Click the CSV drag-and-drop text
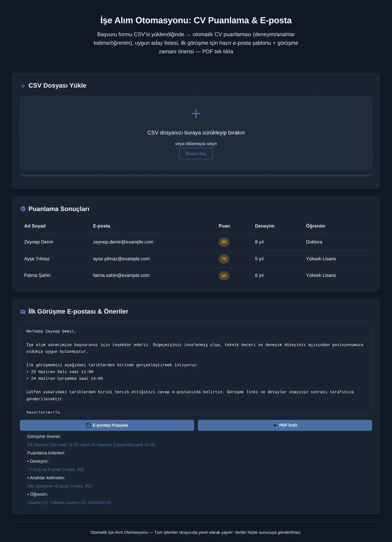 (x=196, y=133)
